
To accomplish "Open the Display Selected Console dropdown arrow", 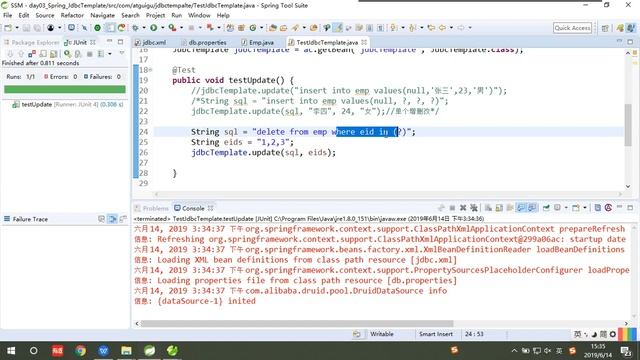I will click(567, 208).
